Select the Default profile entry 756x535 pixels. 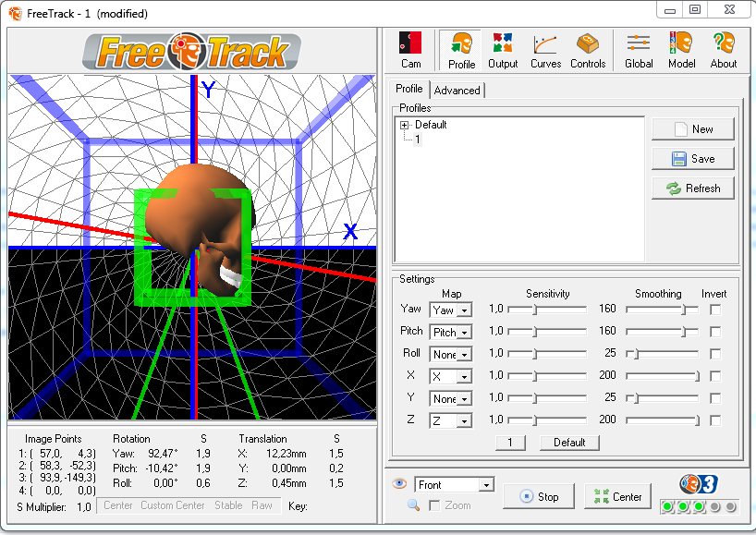tap(431, 125)
